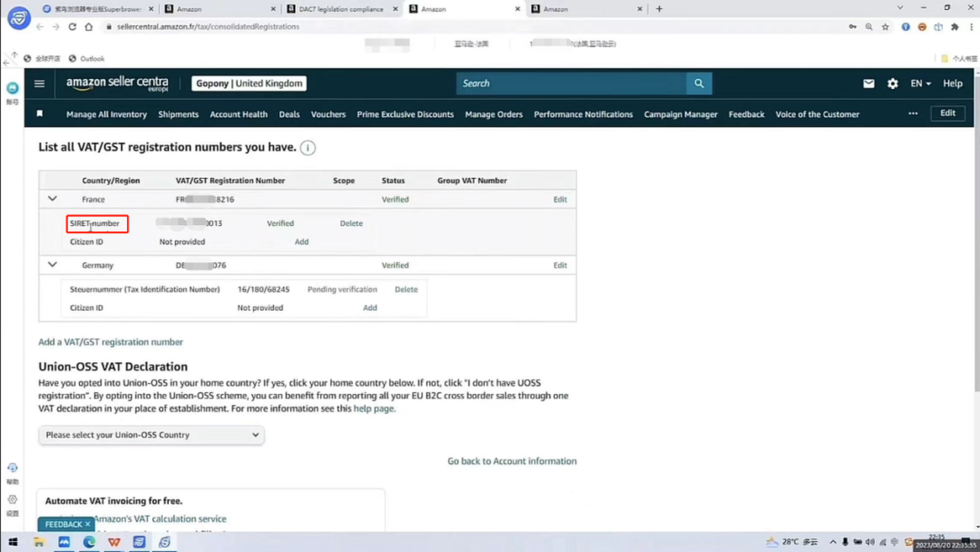Close the FEEDBACK tag
This screenshot has height=552, width=980.
[x=87, y=525]
